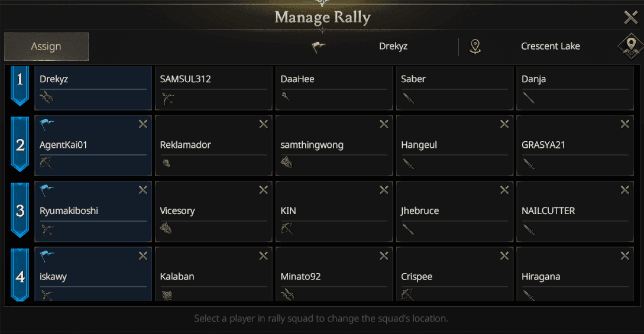Click the Assign button
Screen dimensions: 644x334
(46, 47)
